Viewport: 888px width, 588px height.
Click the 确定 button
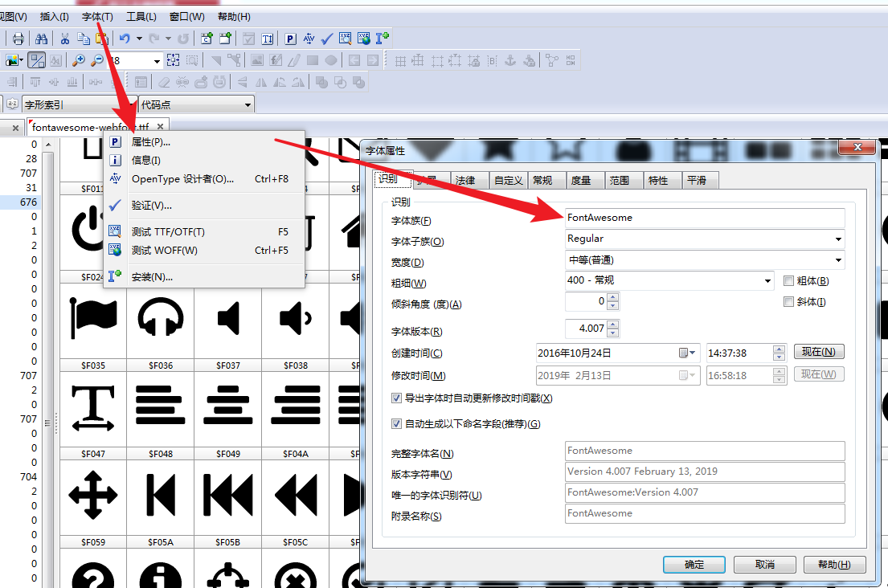tap(693, 564)
